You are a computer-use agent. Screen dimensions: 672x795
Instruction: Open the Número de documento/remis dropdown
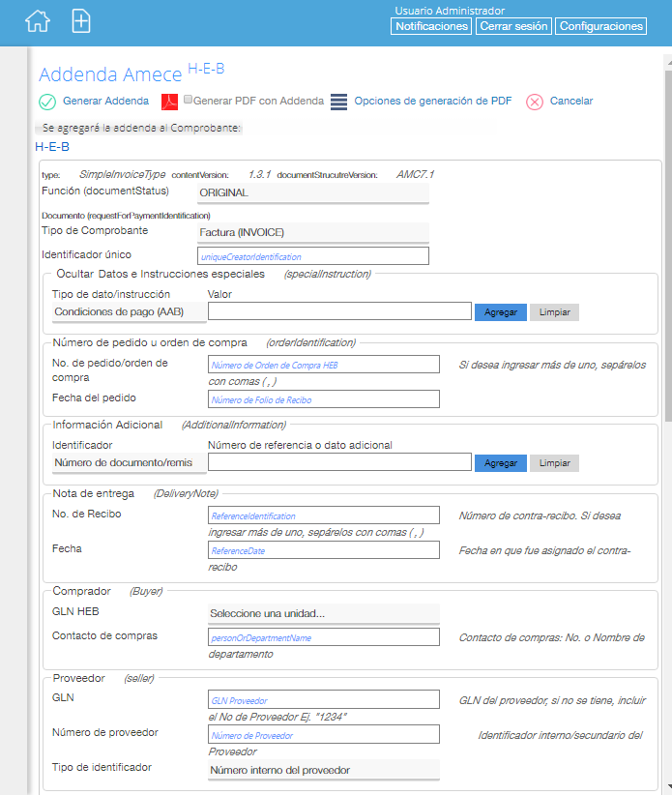click(x=130, y=463)
